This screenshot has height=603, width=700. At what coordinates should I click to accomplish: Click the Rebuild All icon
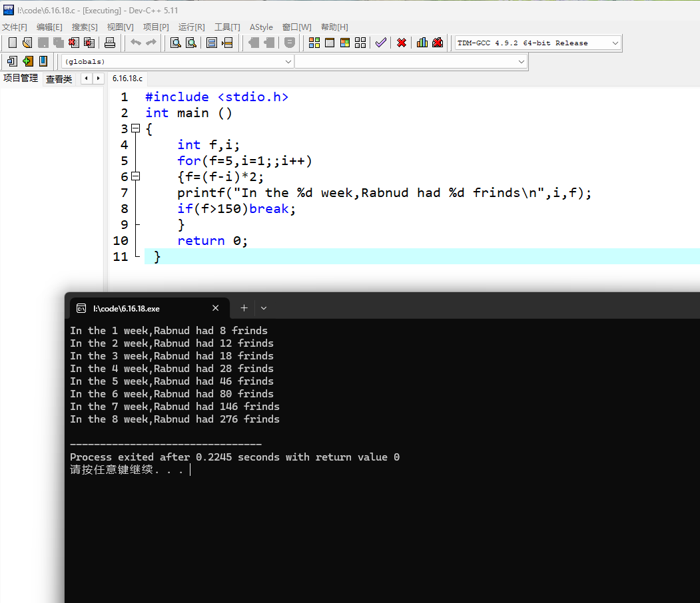coord(360,43)
